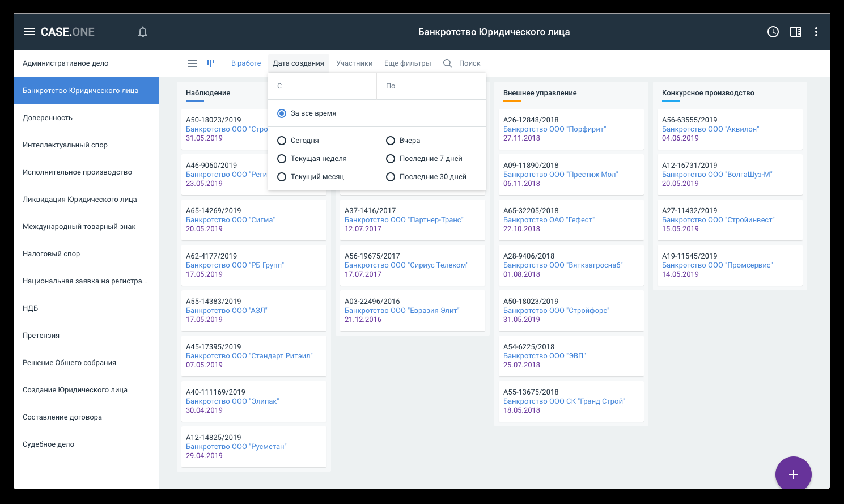Open the notifications bell
Image resolution: width=844 pixels, height=504 pixels.
pyautogui.click(x=143, y=32)
